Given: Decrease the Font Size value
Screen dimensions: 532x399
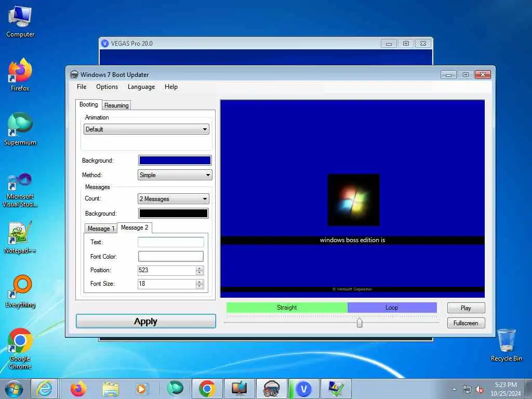Looking at the screenshot, I should pyautogui.click(x=199, y=286).
